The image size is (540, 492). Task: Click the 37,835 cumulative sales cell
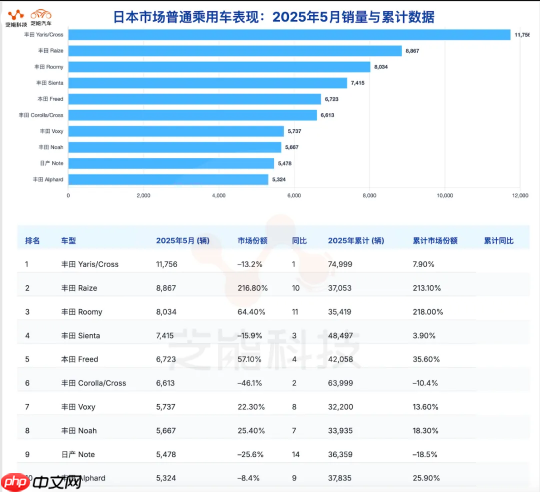(340, 478)
